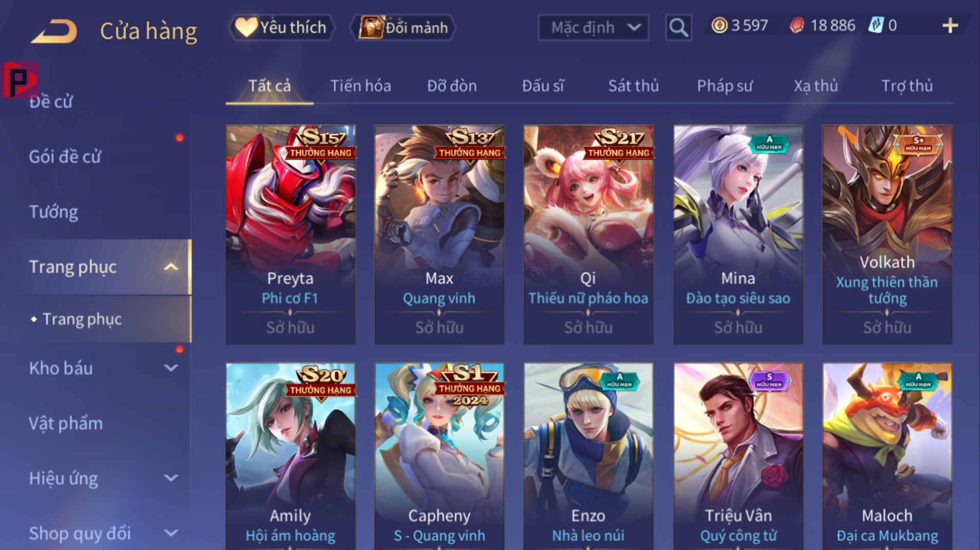Switch to the Pháp sư tab

click(x=725, y=86)
